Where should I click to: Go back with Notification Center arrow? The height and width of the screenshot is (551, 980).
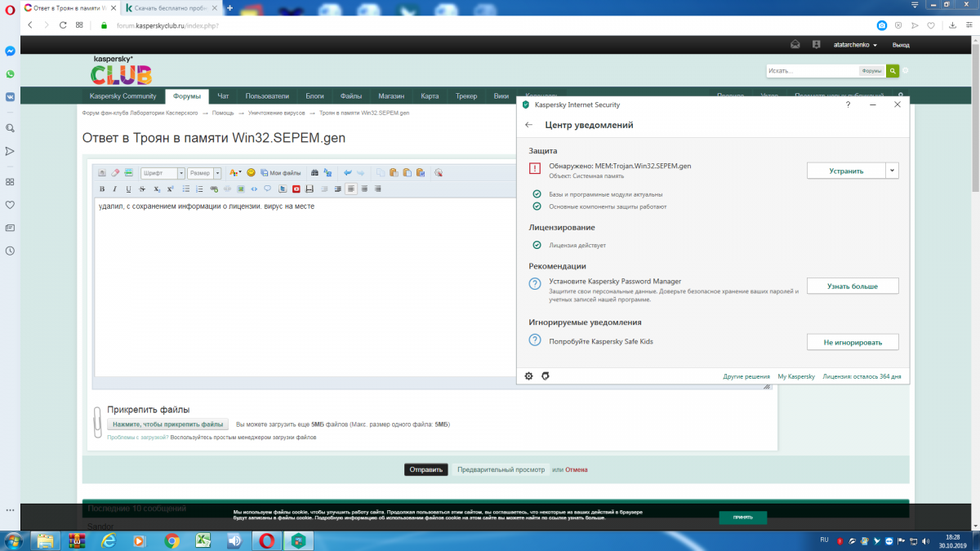pyautogui.click(x=529, y=125)
